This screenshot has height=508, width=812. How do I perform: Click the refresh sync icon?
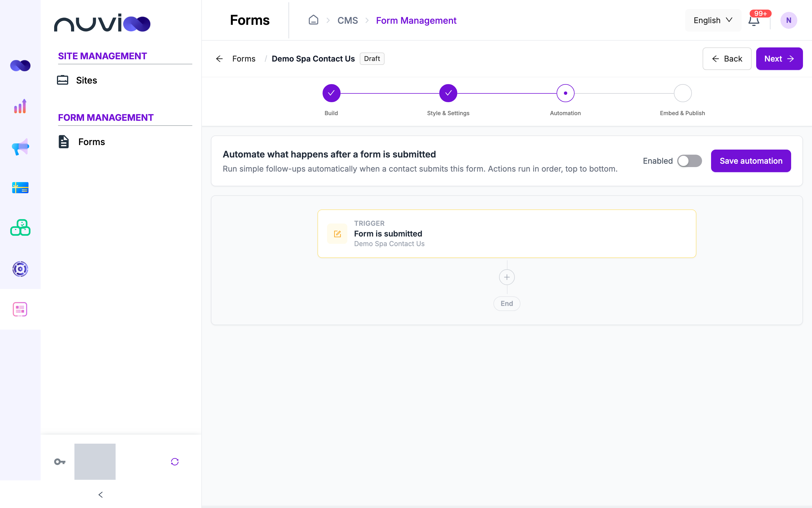click(x=175, y=462)
